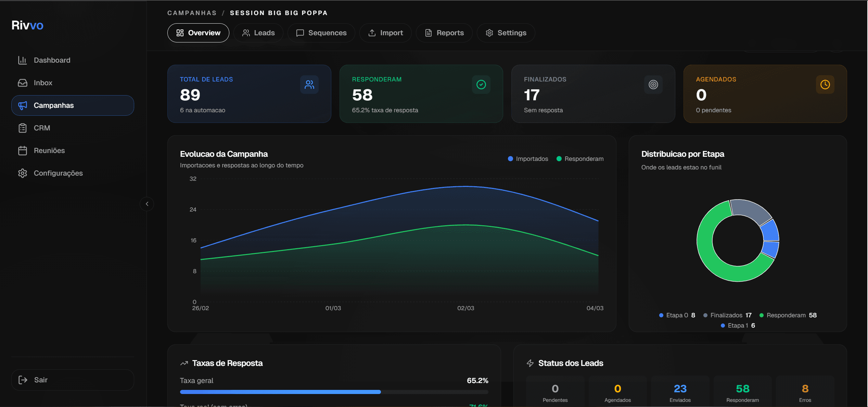Select the Campanhas megaphone icon

click(x=23, y=105)
